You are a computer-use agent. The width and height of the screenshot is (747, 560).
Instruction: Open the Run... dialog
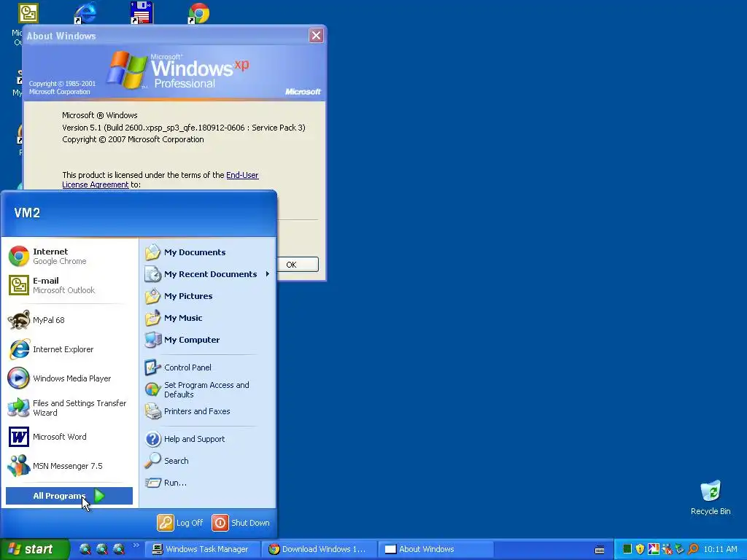click(208, 483)
